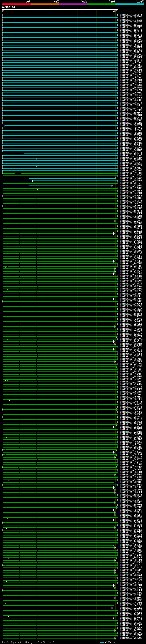Click the cyan ~100% identity legend segment

pos(130,4)
